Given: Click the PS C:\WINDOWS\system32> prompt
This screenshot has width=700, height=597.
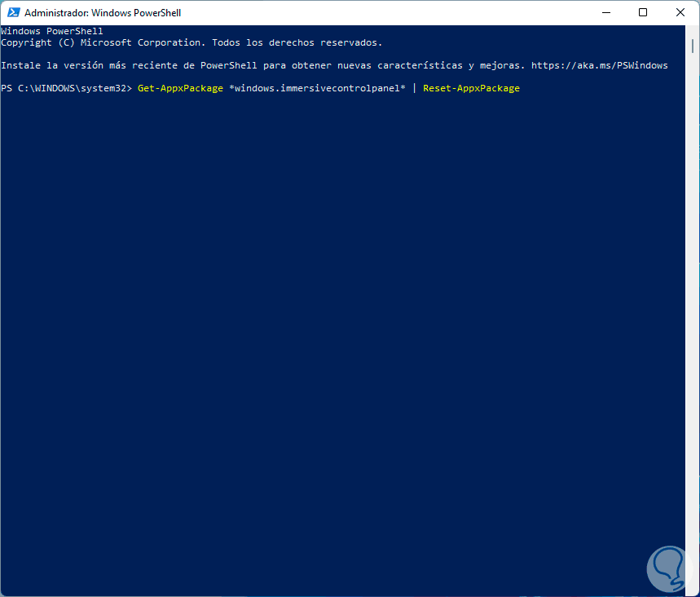Looking at the screenshot, I should coord(67,88).
